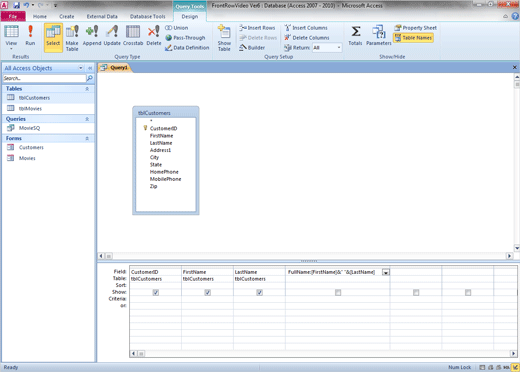Click the Save icon in quick access toolbar

[x=16, y=5]
